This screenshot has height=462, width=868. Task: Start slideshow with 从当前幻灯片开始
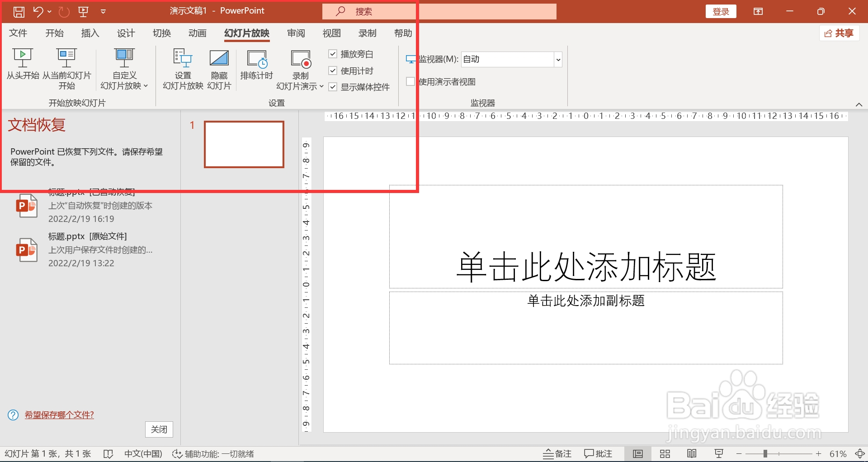67,69
